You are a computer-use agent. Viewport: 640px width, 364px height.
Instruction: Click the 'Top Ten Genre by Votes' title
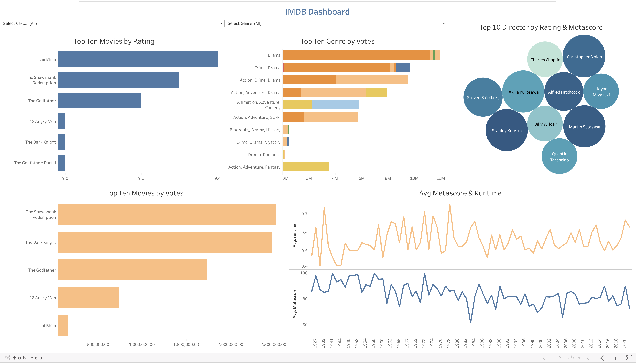(x=338, y=41)
